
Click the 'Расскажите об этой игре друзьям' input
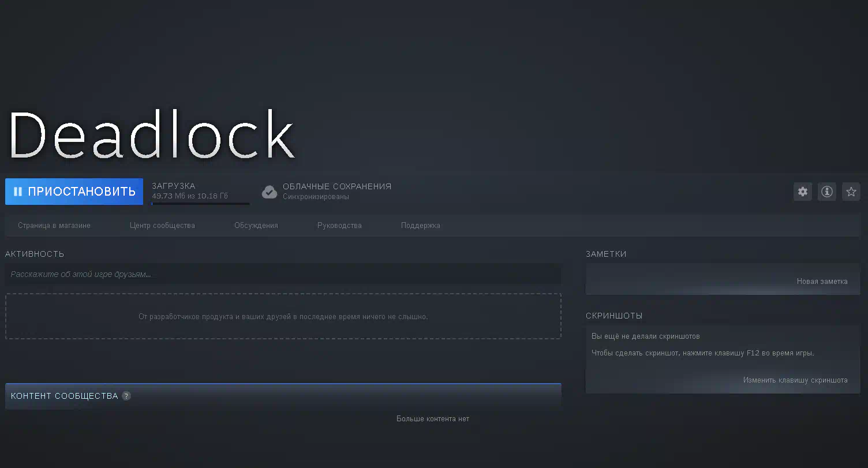(x=283, y=274)
